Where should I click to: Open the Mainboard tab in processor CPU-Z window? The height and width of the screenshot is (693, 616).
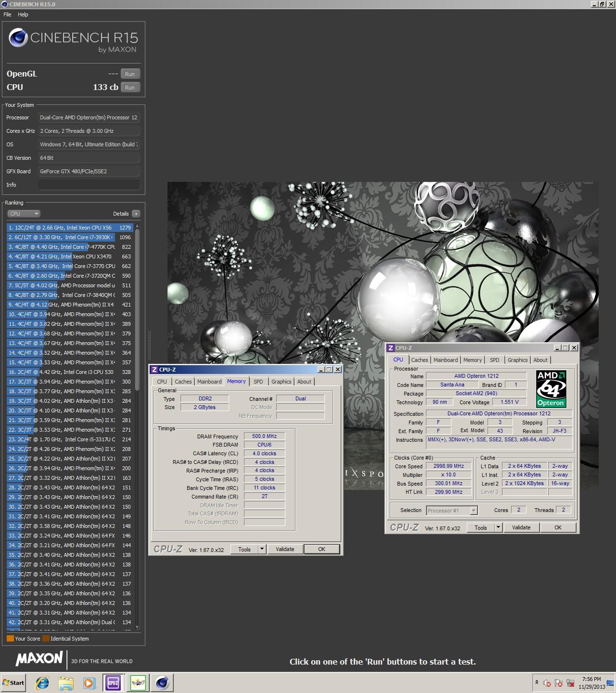(x=446, y=360)
